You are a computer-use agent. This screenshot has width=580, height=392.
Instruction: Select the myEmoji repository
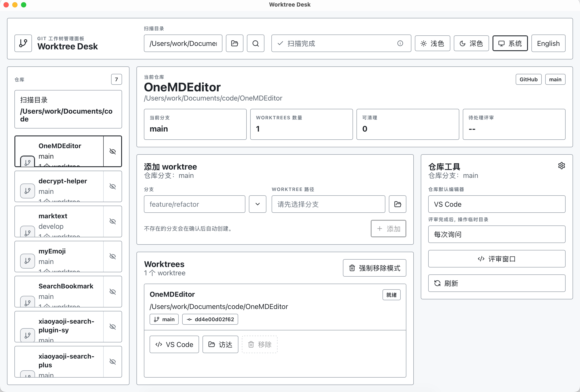[59, 256]
